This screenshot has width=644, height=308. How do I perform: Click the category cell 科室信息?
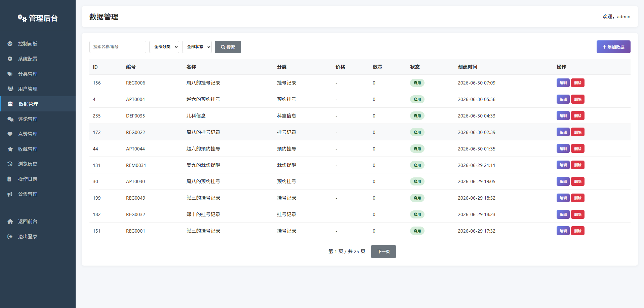pos(286,116)
